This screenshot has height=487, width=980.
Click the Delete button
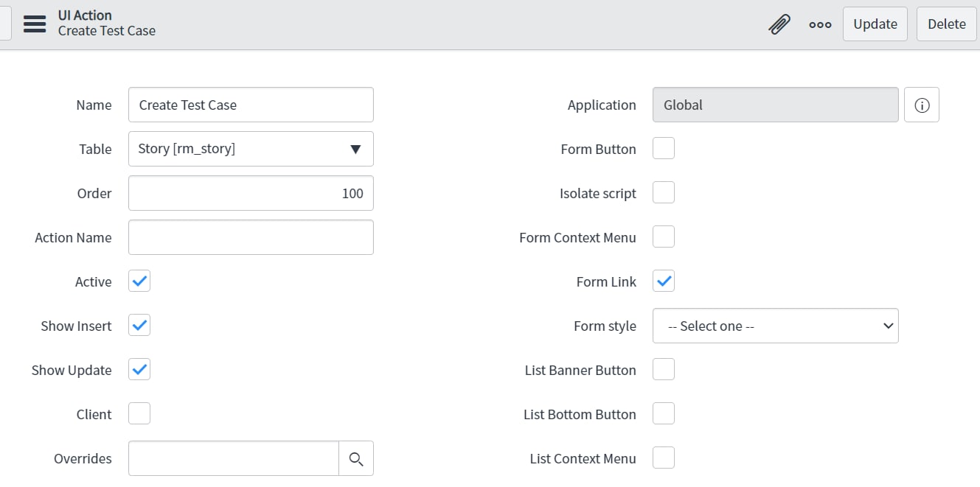(946, 24)
